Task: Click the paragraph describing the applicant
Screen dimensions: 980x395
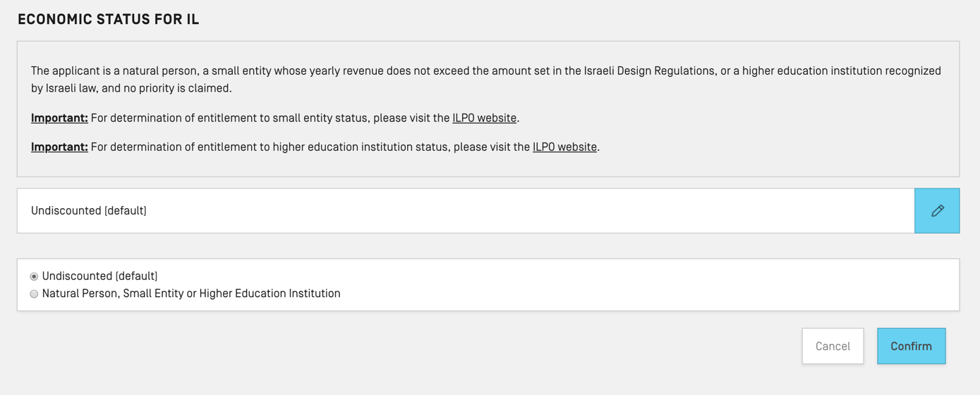Action: pos(353,71)
